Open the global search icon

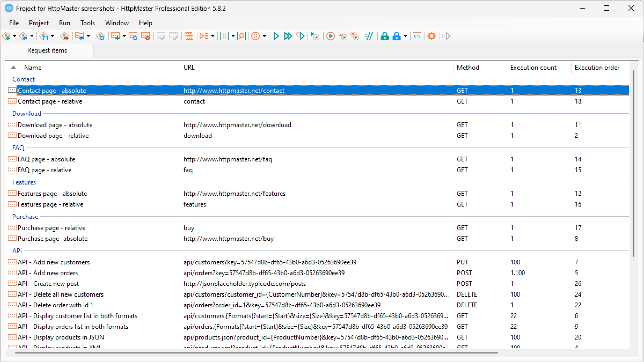pyautogui.click(x=242, y=36)
